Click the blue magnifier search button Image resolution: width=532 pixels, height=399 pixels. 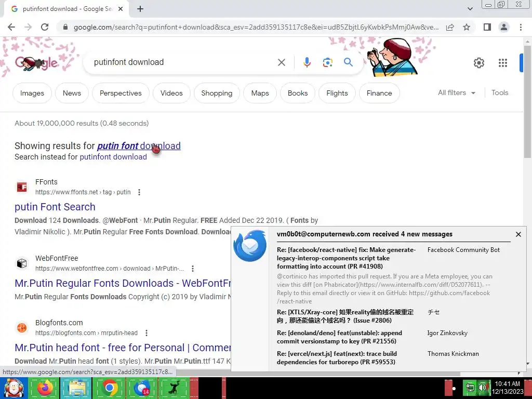348,62
